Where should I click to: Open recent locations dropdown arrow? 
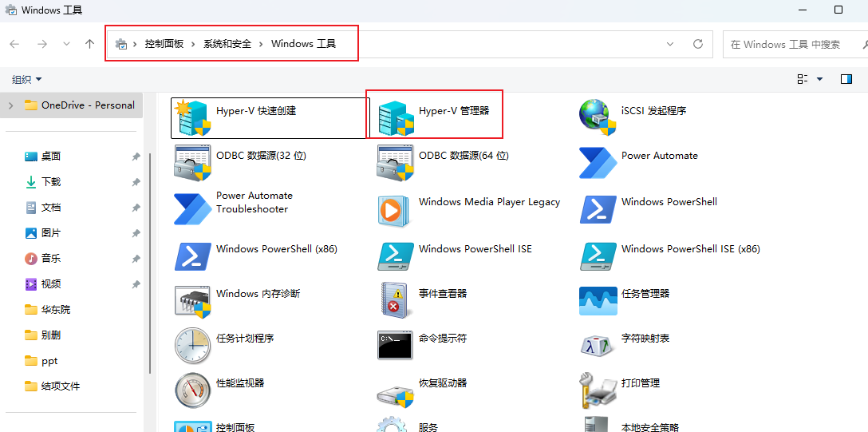pyautogui.click(x=66, y=44)
